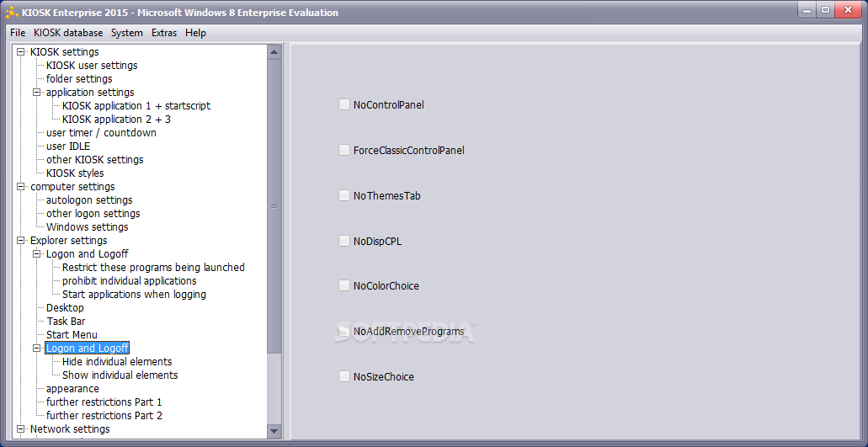Minimize the KIOSK Enterprise window

tap(807, 10)
